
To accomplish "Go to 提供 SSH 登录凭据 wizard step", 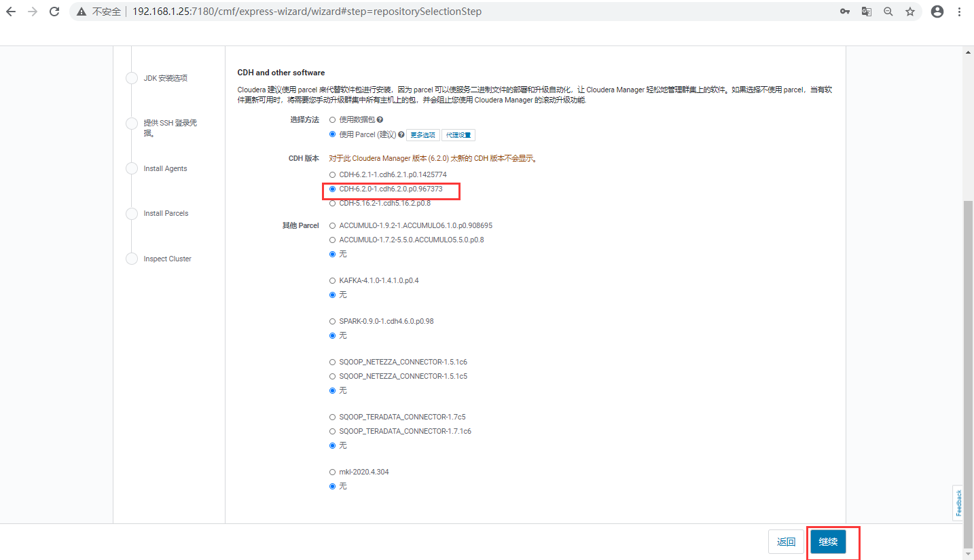I will click(x=170, y=128).
